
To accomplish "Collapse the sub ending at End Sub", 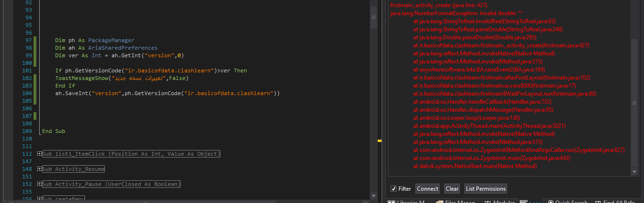I will (x=39, y=131).
